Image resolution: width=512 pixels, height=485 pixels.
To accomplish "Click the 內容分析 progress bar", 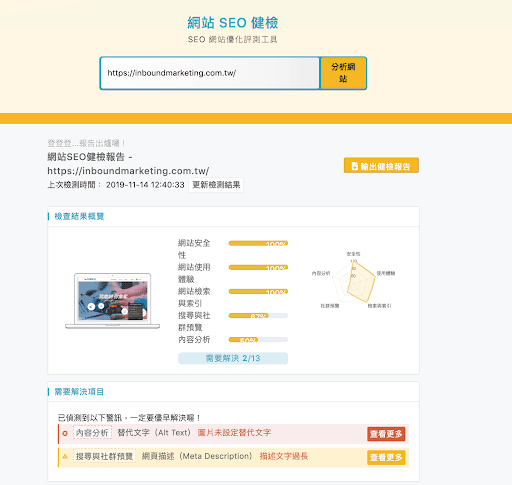I will point(258,340).
